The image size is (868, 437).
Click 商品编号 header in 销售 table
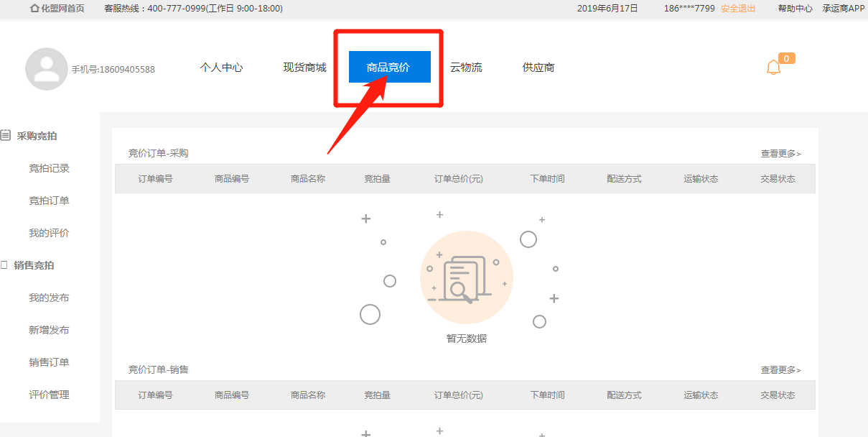[232, 395]
